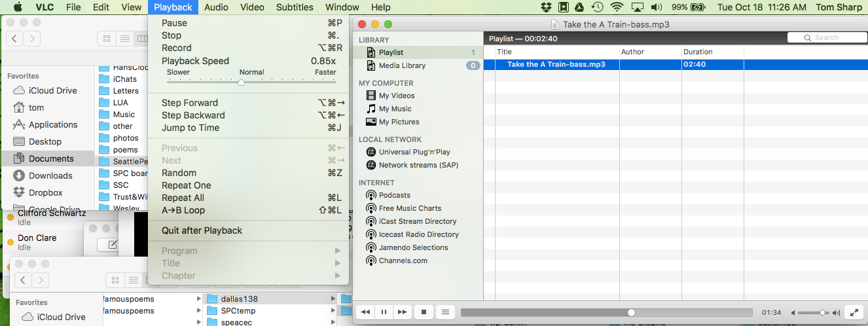Toggle Repeat One in the Playback menu
Image resolution: width=868 pixels, height=326 pixels.
click(186, 185)
